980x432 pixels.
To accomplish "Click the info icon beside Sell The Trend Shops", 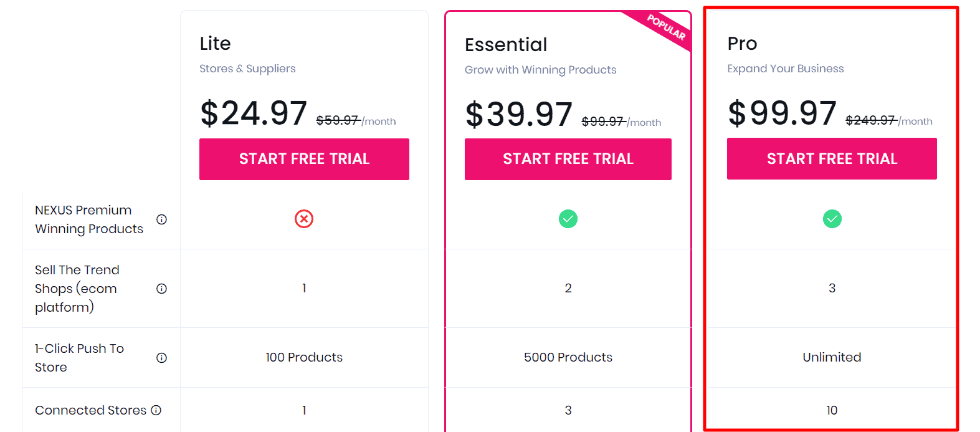I will click(161, 288).
